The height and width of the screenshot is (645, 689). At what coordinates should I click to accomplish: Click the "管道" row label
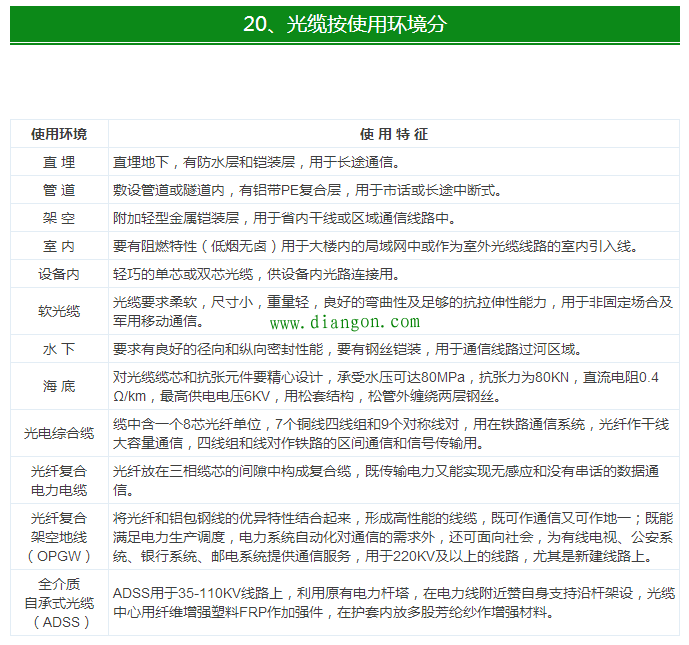[x=58, y=190]
